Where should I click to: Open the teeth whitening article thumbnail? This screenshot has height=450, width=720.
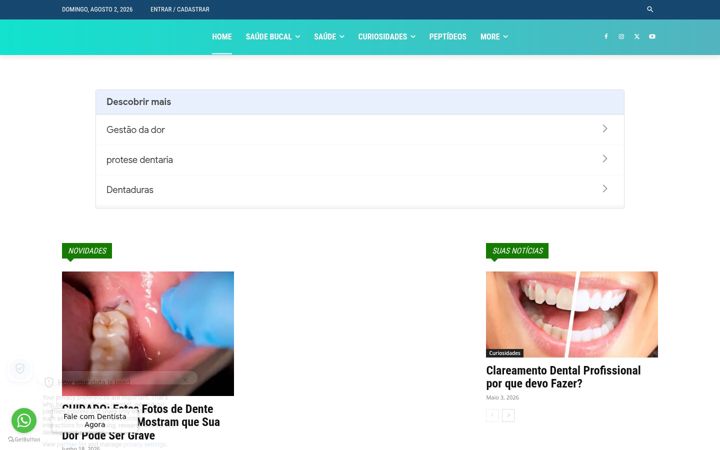tap(572, 314)
